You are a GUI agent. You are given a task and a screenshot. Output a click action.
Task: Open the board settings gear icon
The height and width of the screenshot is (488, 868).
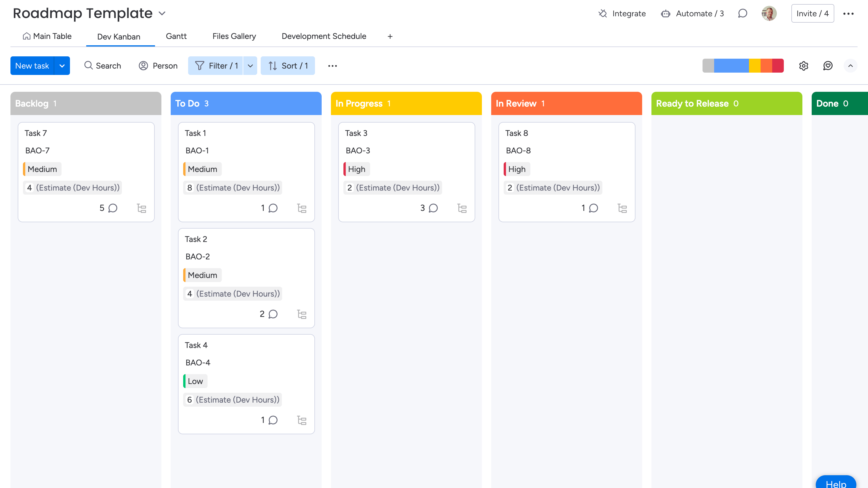coord(804,66)
